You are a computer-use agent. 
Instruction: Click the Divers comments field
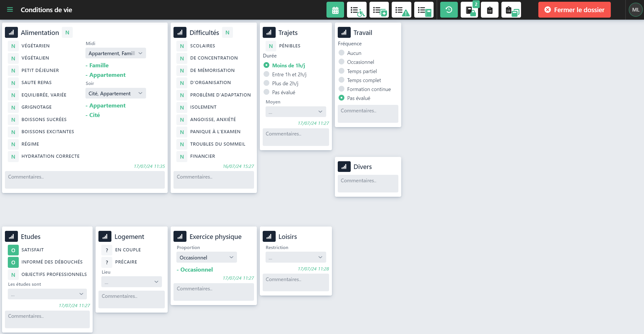click(x=368, y=183)
